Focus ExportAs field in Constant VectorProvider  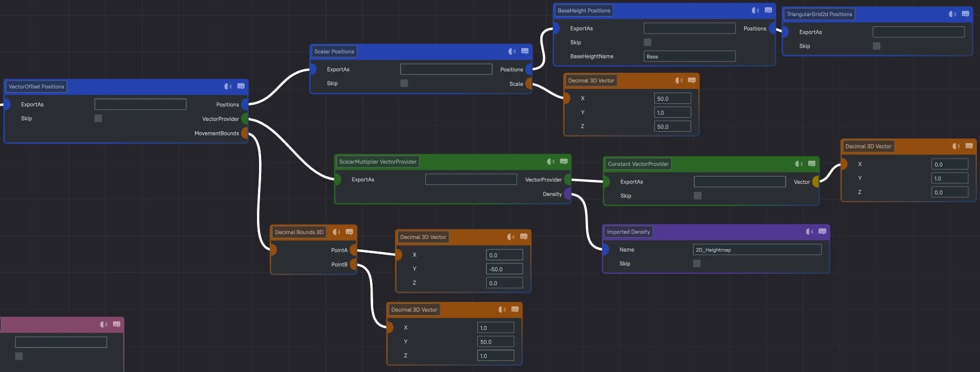[x=740, y=182]
